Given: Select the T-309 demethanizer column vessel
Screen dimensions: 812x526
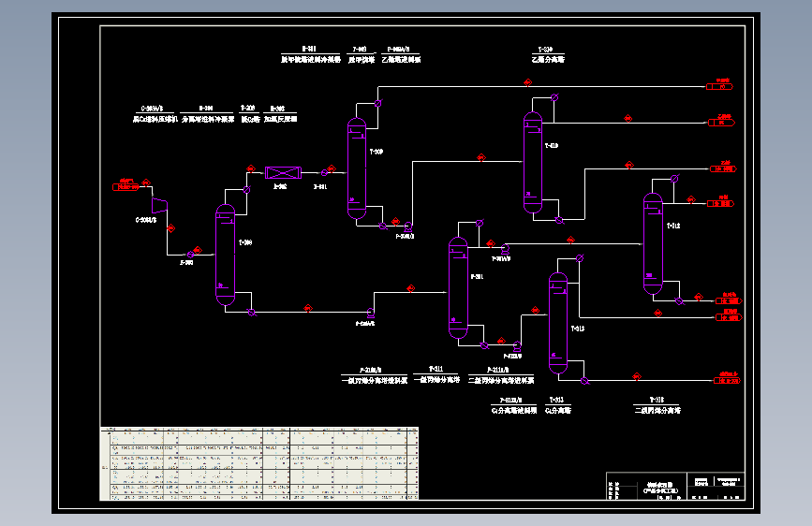Looking at the screenshot, I should pyautogui.click(x=357, y=168).
